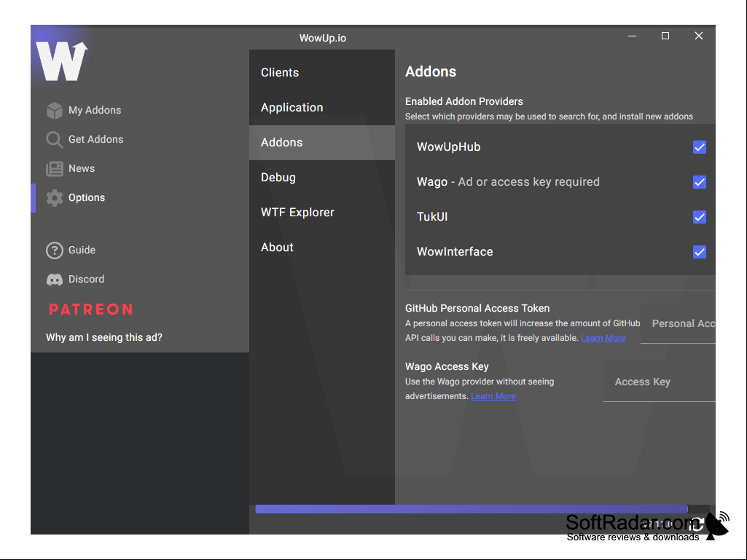
Task: Select the Addons options tab
Action: click(322, 143)
